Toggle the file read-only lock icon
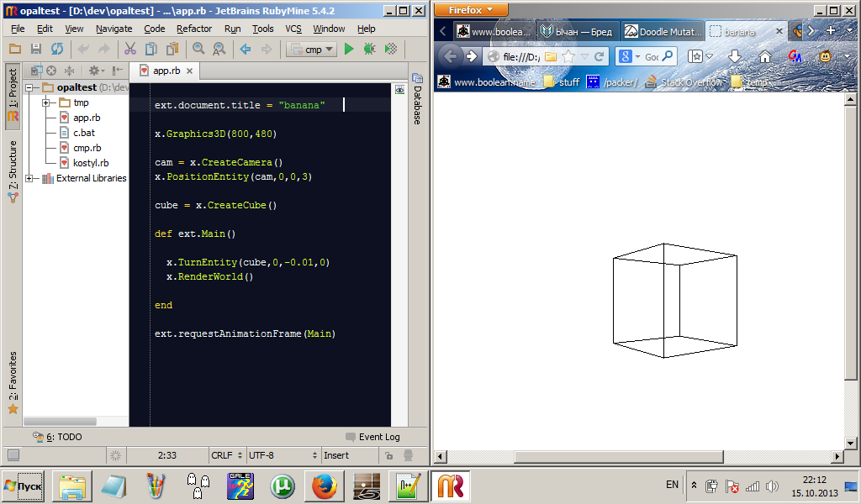Viewport: 861px width, 504px height. pyautogui.click(x=388, y=455)
